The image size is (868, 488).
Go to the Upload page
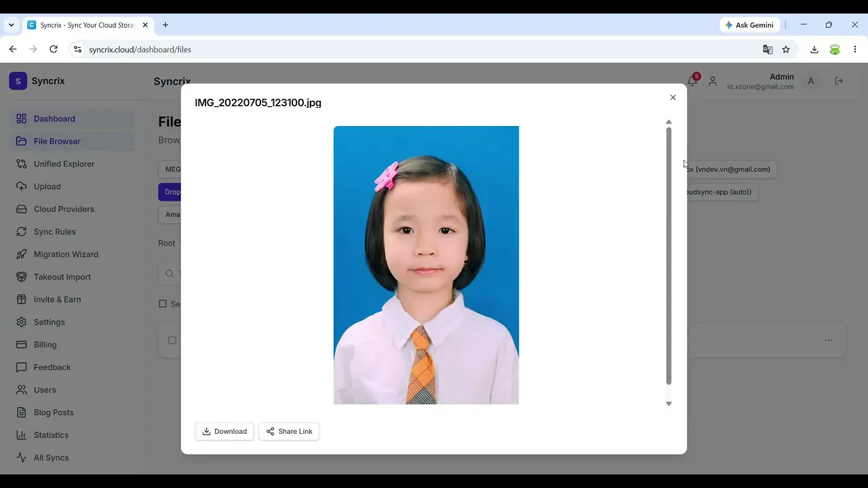click(72, 186)
